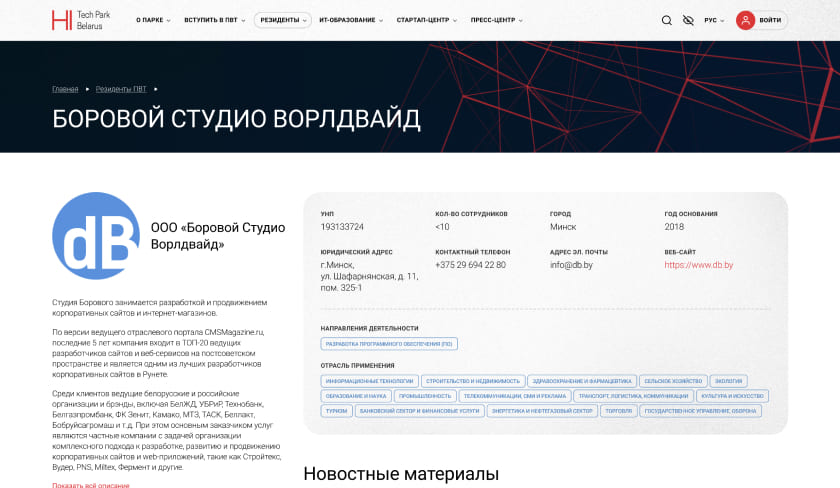
Task: Expand the «ИТ-образование» menu
Action: [x=351, y=20]
